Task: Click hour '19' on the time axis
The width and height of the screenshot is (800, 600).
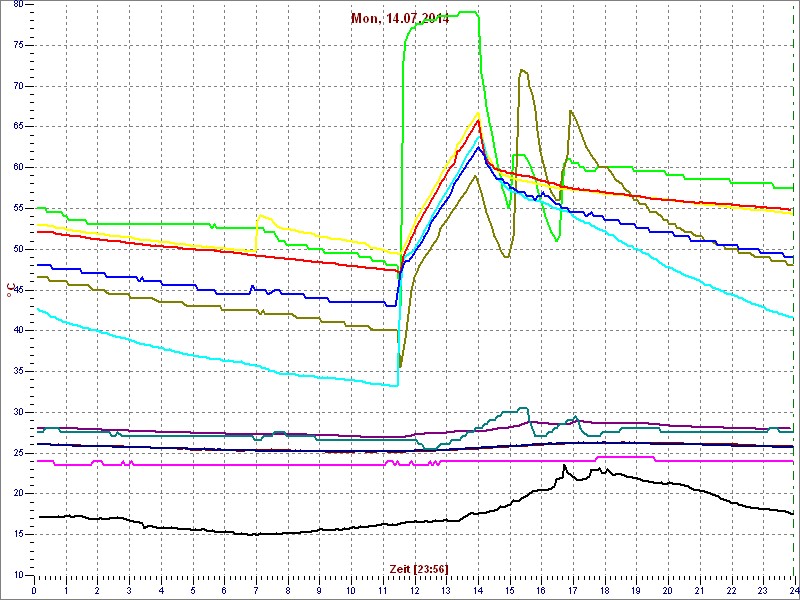Action: [x=636, y=590]
